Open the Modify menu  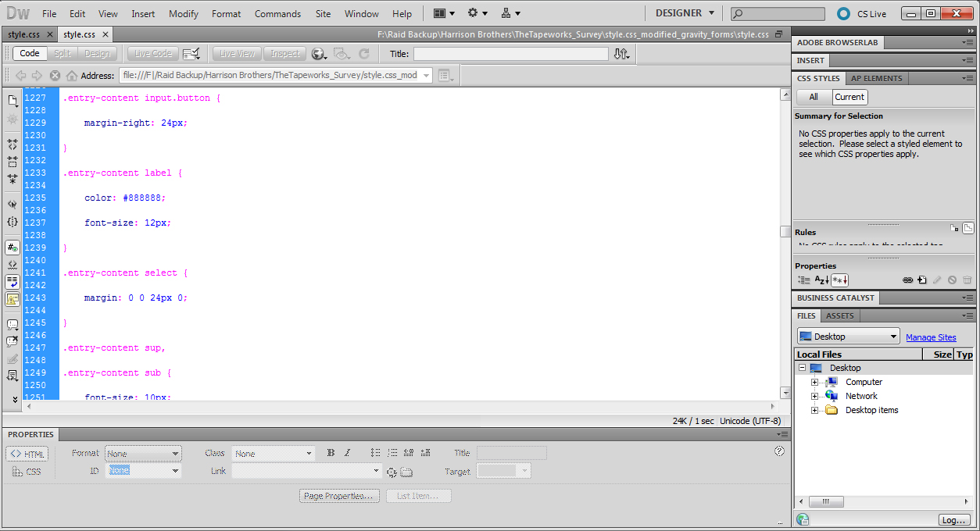pos(184,14)
